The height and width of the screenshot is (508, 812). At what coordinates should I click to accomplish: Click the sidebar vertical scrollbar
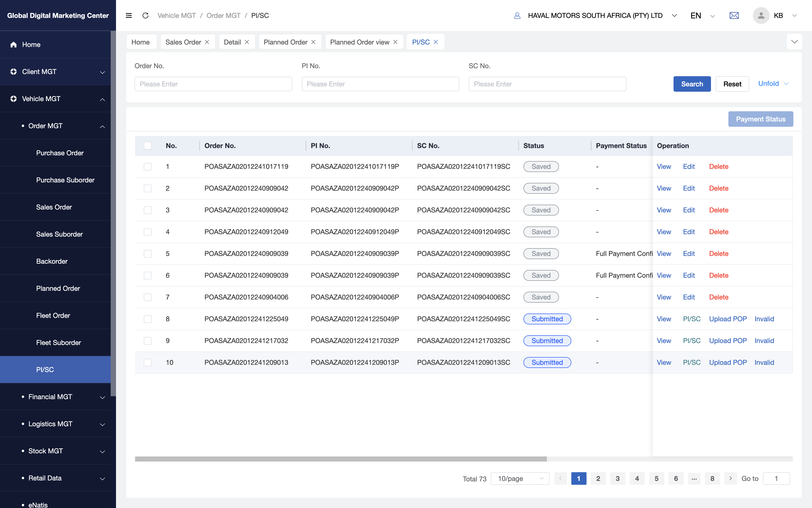[x=113, y=214]
